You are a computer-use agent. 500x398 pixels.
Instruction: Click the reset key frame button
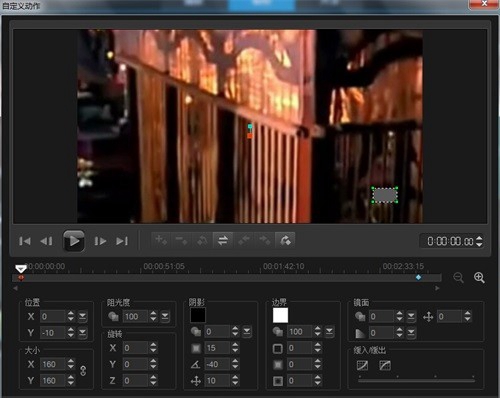[x=285, y=240]
